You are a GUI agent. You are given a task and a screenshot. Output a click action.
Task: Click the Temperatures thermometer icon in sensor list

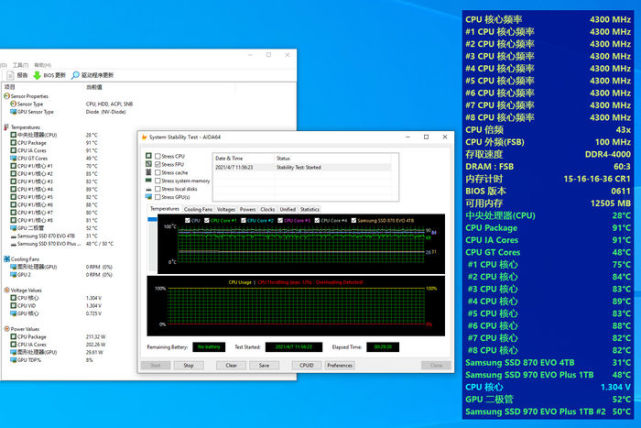point(6,127)
